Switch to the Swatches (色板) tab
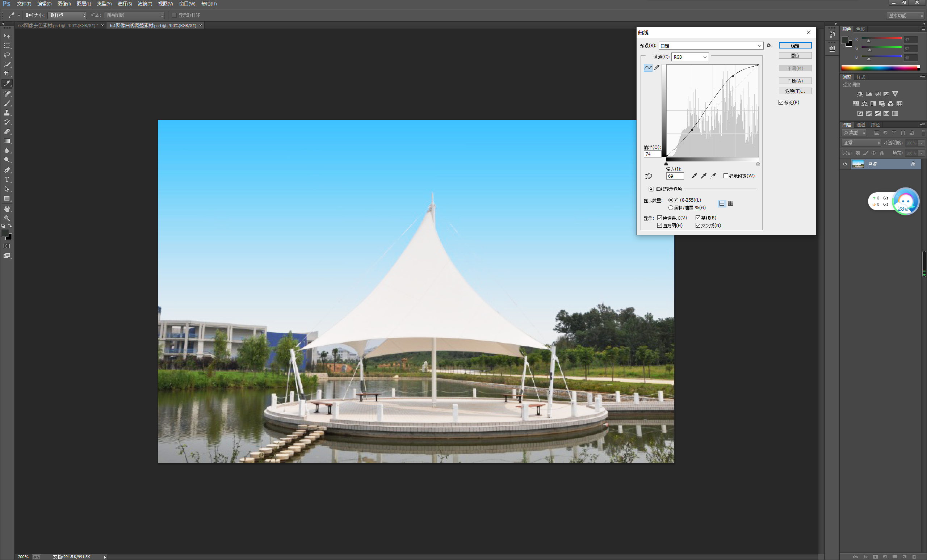This screenshot has height=560, width=927. point(860,29)
